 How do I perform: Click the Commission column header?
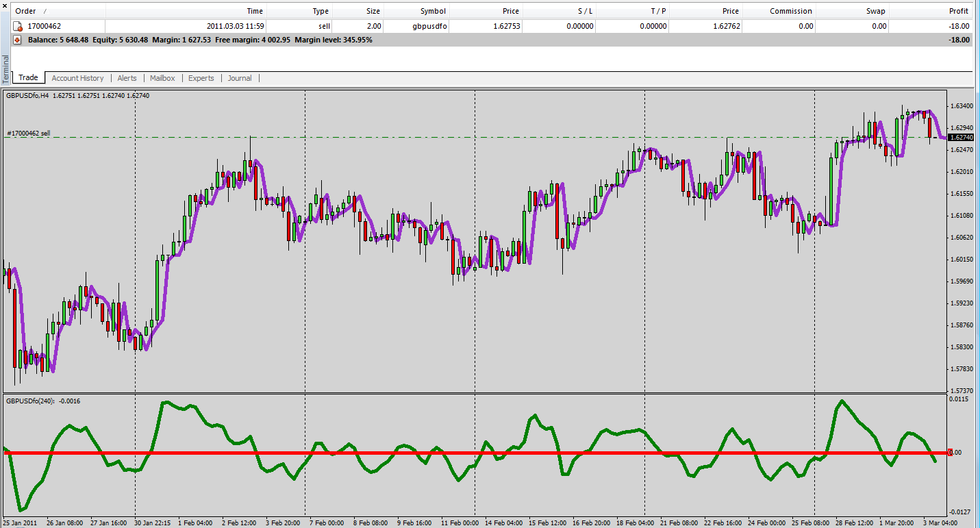coord(791,11)
